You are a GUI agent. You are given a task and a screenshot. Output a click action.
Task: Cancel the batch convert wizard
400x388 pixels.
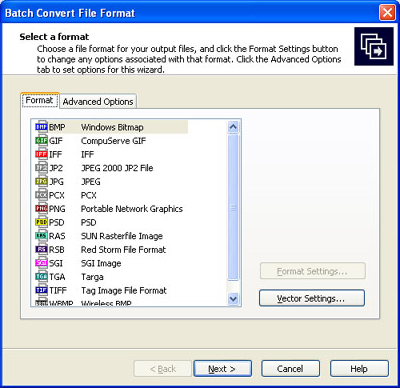click(290, 369)
